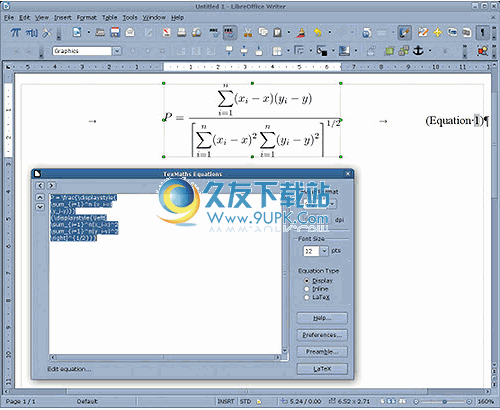Open the Table menu
This screenshot has width=500, height=410.
tap(109, 17)
